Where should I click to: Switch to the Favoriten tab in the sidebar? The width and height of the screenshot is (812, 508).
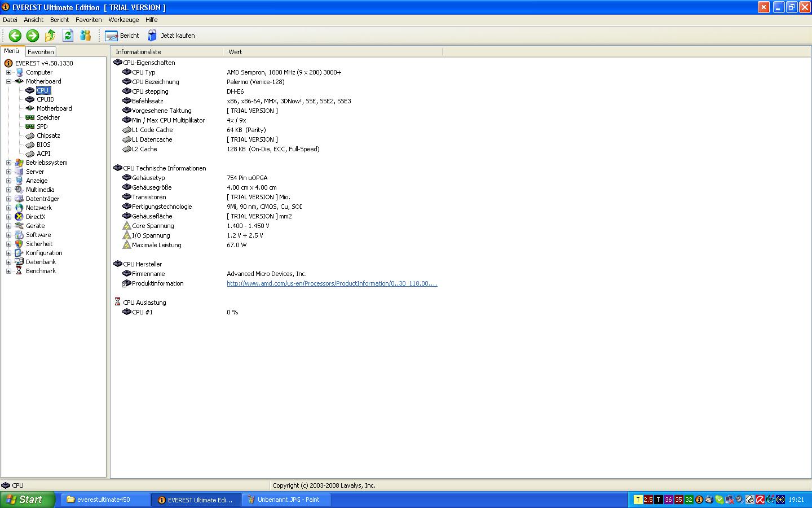(41, 52)
